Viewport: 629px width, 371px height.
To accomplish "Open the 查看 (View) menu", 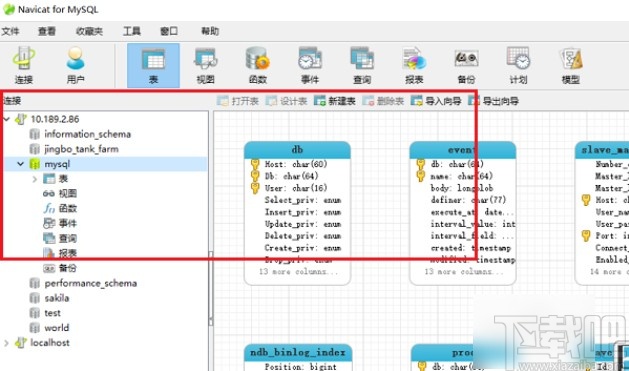I will 47,31.
